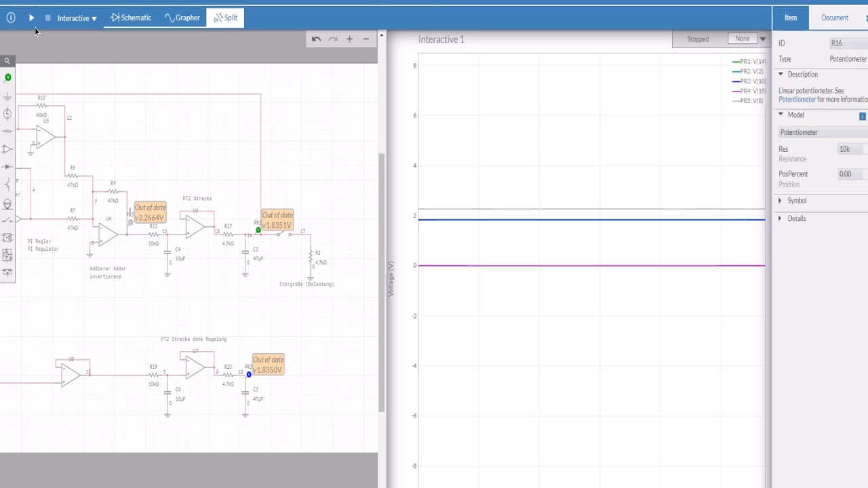This screenshot has width=868, height=488.
Task: Click the blue info icon beside Model
Action: (x=863, y=117)
